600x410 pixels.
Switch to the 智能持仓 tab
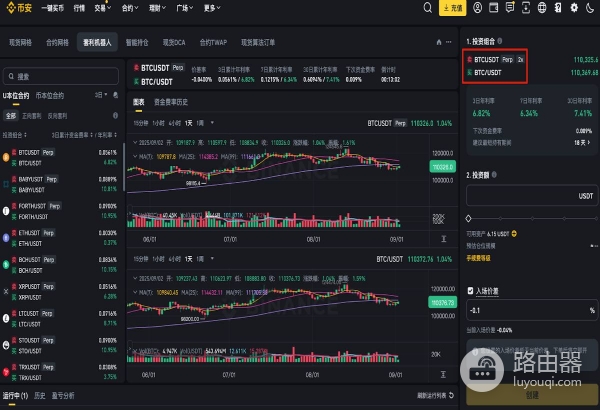click(137, 42)
